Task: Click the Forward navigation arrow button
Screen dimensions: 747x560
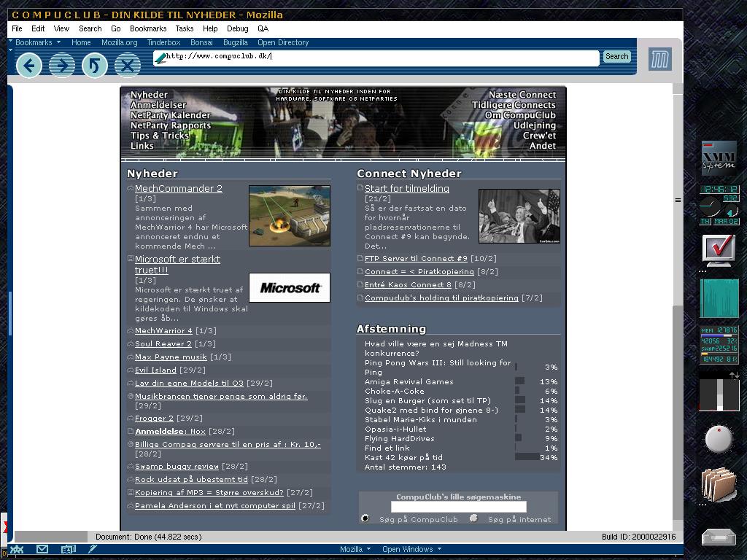Action: point(62,65)
